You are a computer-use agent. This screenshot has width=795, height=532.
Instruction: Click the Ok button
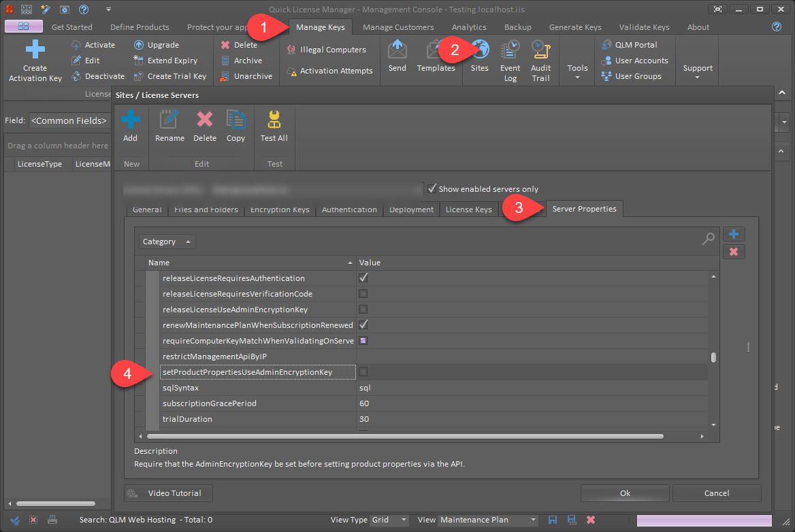(x=625, y=493)
